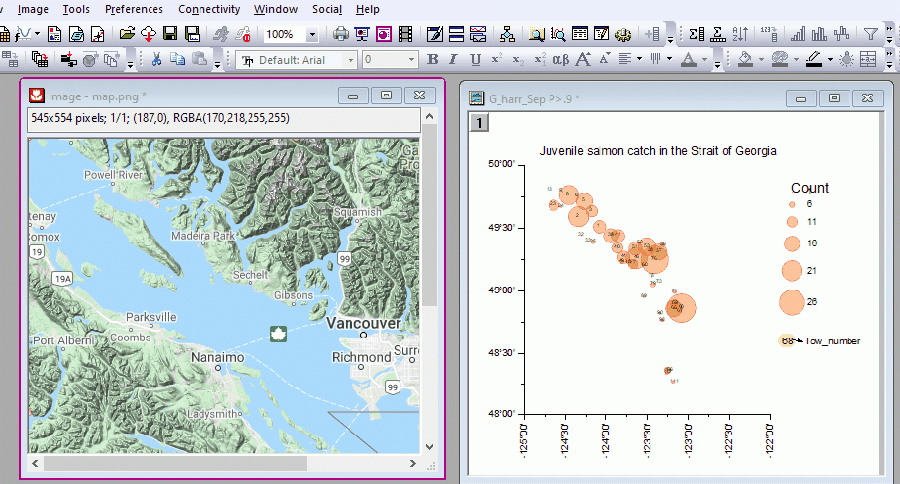Click the Print icon in toolbar
The height and width of the screenshot is (484, 900).
click(341, 34)
